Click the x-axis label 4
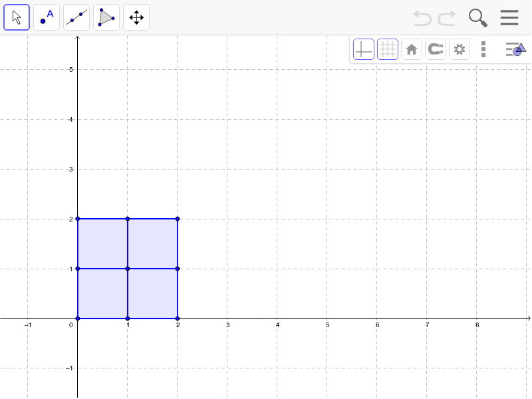Viewport: 532px width, 399px height. [x=277, y=325]
